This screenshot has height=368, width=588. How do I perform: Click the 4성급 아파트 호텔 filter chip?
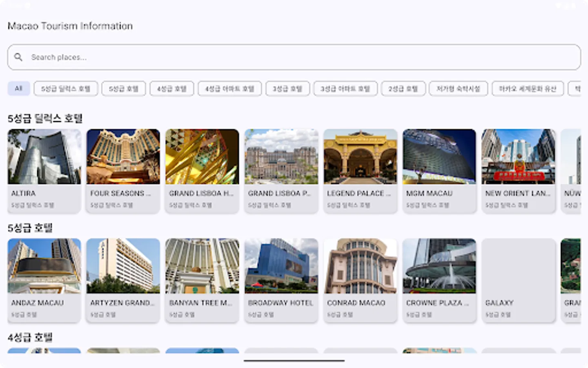(229, 89)
